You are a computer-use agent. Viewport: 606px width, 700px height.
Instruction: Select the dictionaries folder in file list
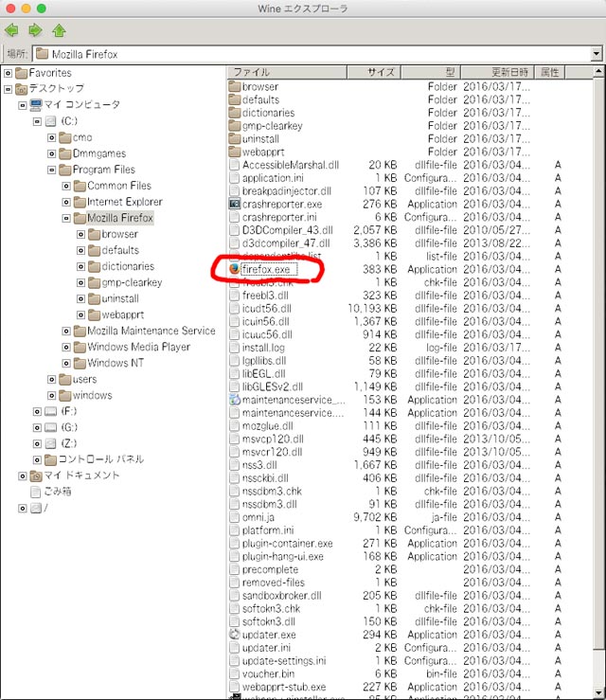[x=268, y=113]
